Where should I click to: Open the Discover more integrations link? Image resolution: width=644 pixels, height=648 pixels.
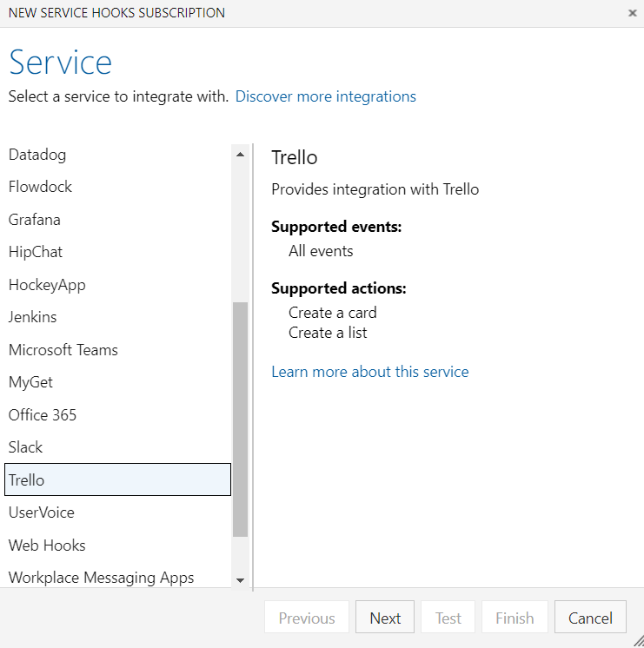click(325, 96)
